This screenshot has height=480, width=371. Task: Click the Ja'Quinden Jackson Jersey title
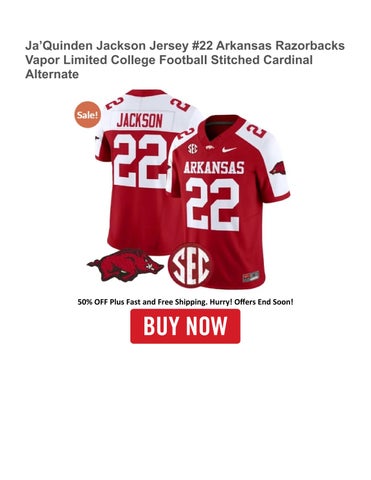pos(185,60)
